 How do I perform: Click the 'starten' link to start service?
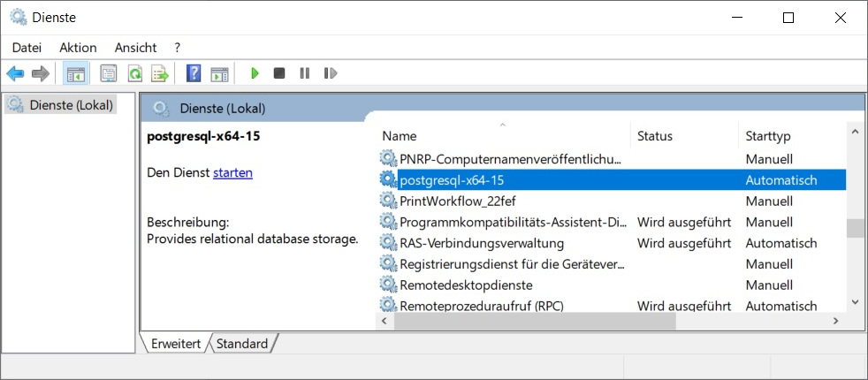click(233, 172)
